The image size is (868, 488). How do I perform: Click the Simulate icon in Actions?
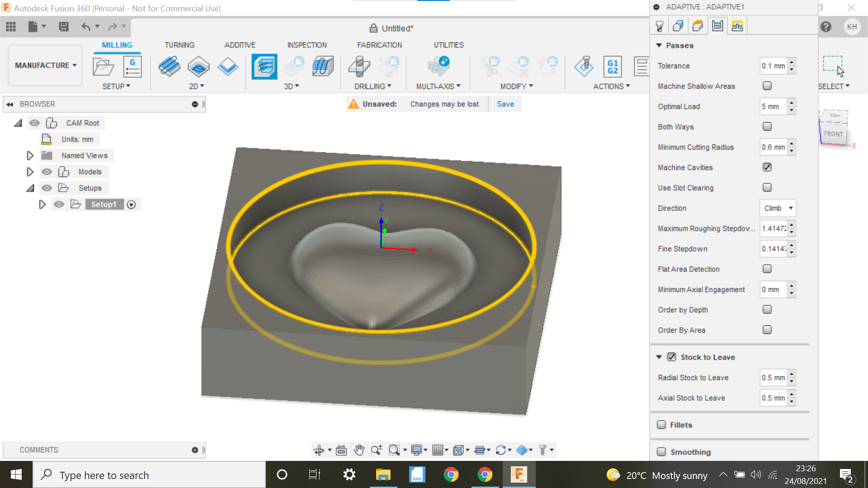pyautogui.click(x=584, y=67)
